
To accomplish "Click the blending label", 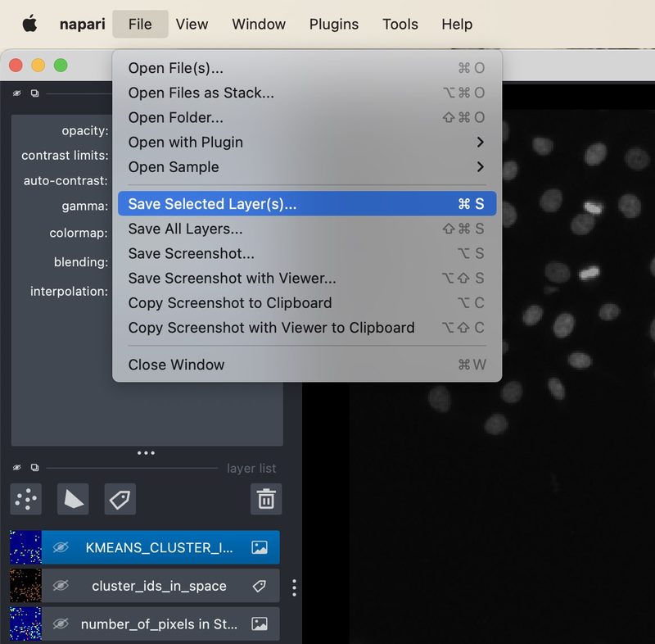I will tap(81, 262).
